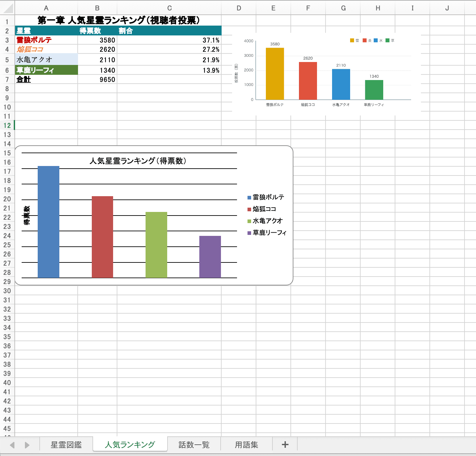Select the blue 2110 bar in small chart
476x456 pixels.
(x=341, y=84)
